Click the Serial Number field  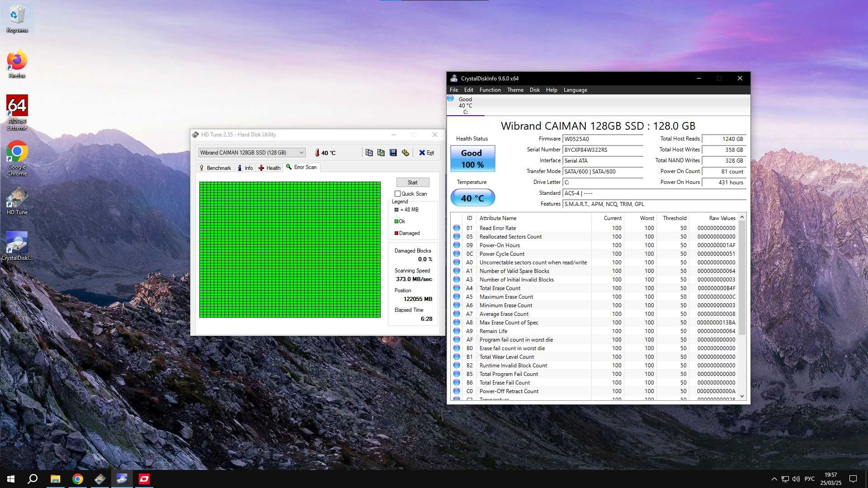click(603, 150)
